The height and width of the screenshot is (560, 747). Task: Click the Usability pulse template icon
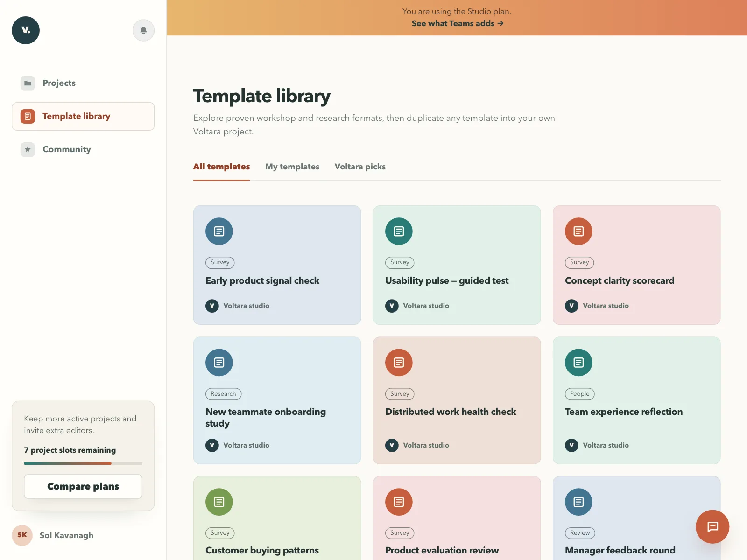click(x=399, y=231)
